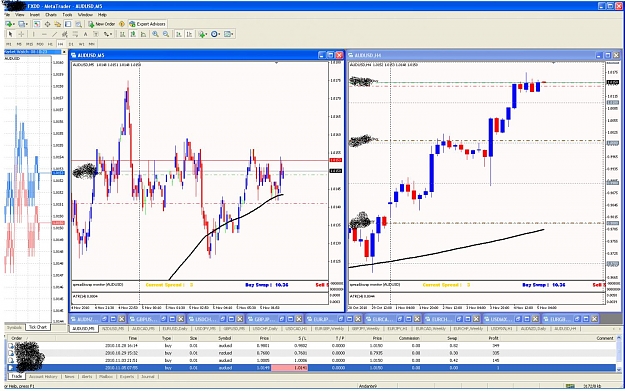
Task: Toggle the MN timeframe button
Action: [x=92, y=44]
